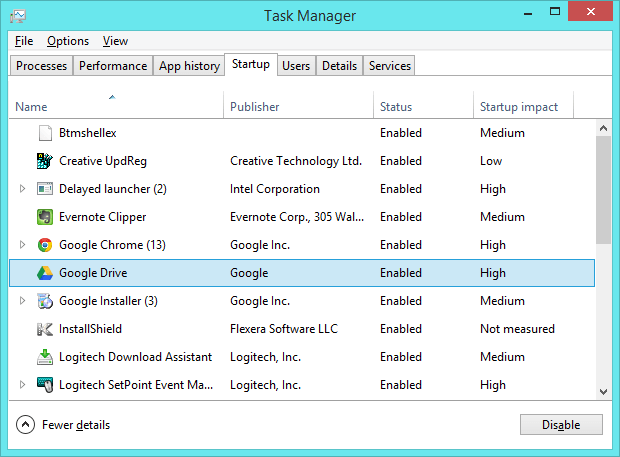Screen dimensions: 620x457
Task: Expand the Delayed launcher group
Action: [23, 189]
